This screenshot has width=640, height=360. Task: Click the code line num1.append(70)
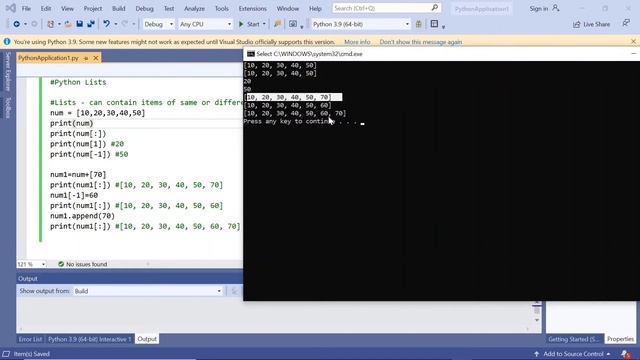coord(82,216)
